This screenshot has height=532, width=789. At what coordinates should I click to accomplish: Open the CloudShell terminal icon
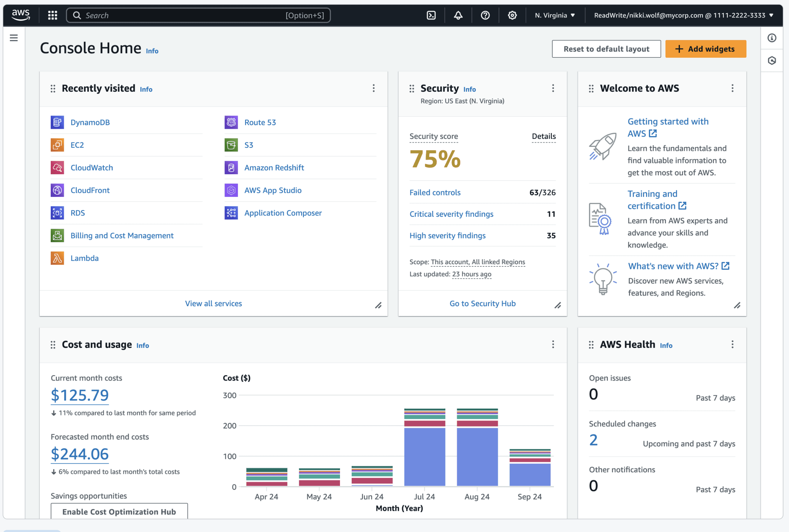[431, 15]
